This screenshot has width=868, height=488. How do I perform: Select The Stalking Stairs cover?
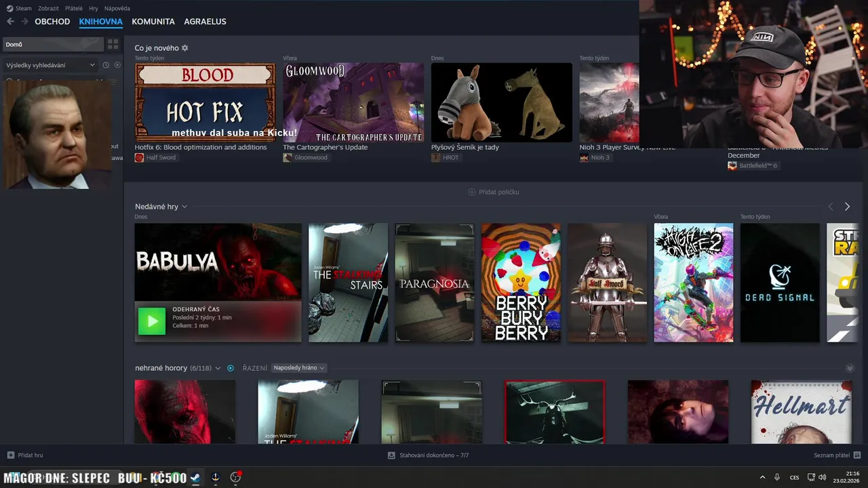(x=348, y=283)
